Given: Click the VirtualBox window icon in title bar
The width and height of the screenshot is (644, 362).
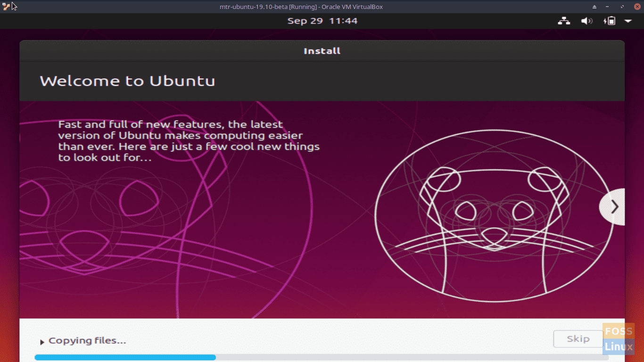Looking at the screenshot, I should click(x=6, y=7).
